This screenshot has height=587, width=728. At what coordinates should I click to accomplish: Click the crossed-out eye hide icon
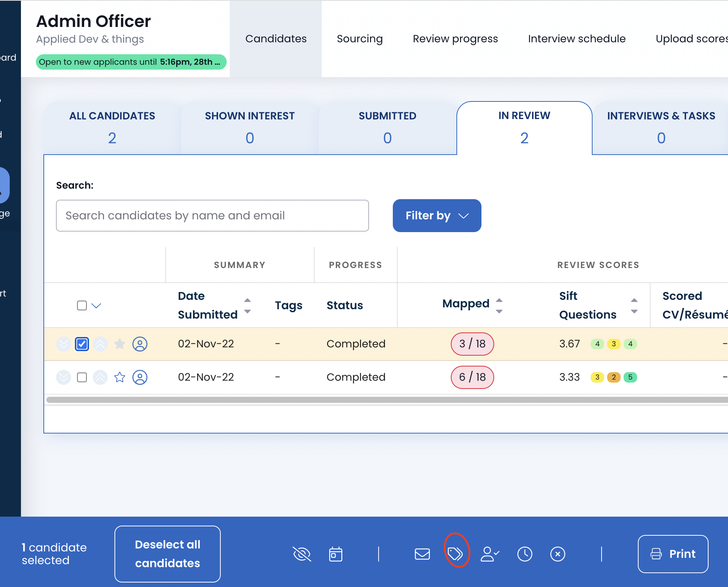click(302, 554)
